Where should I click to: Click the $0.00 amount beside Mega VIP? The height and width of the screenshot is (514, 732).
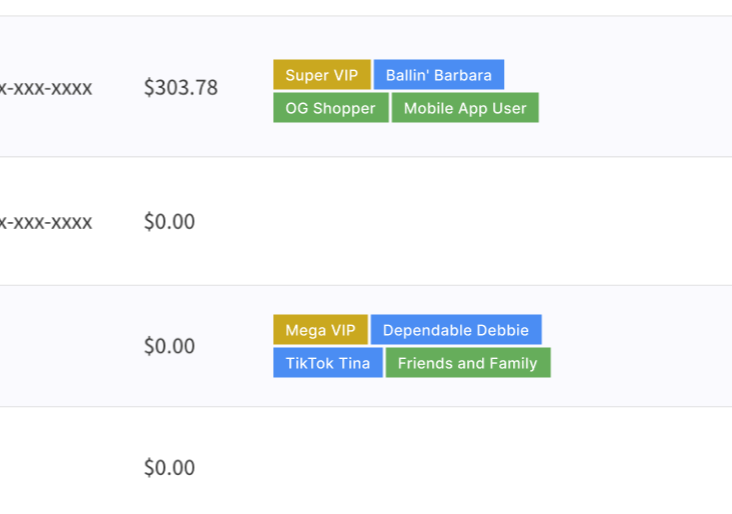pos(169,346)
